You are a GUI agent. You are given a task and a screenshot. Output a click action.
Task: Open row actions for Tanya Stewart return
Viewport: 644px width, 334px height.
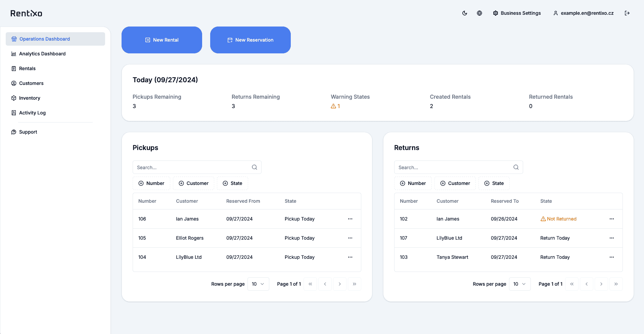click(x=612, y=257)
